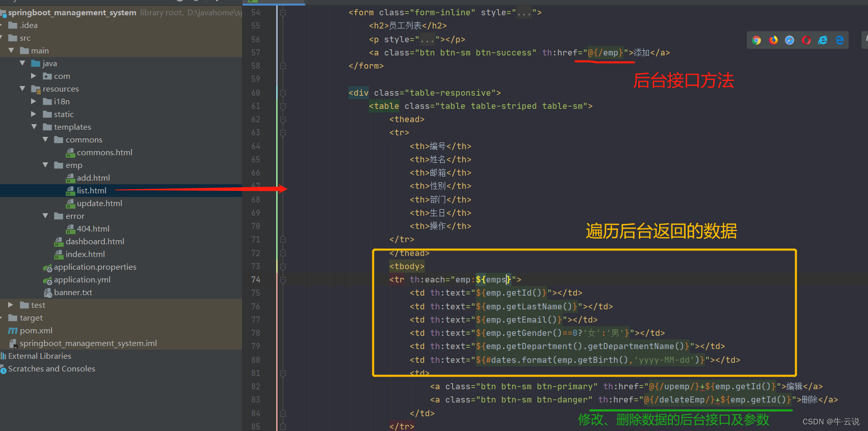Image resolution: width=868 pixels, height=431 pixels.
Task: Open page preview in Opera browser icon
Action: point(806,40)
